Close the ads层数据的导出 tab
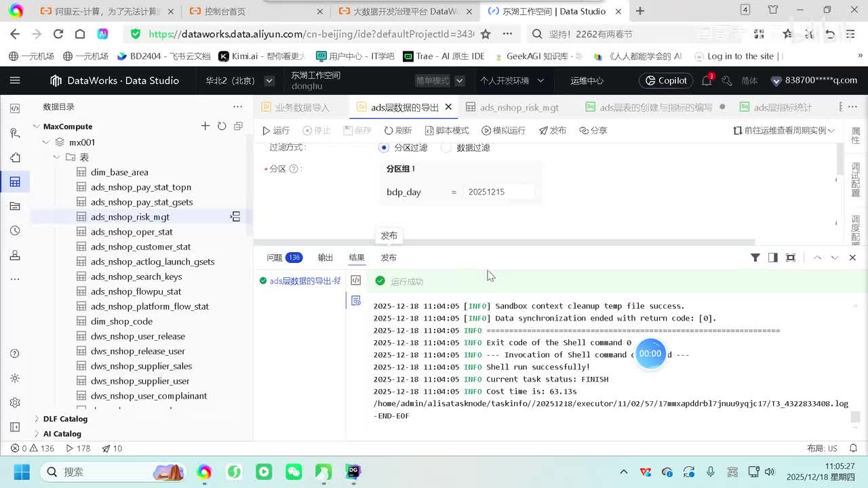Viewport: 868px width, 488px height. (448, 107)
